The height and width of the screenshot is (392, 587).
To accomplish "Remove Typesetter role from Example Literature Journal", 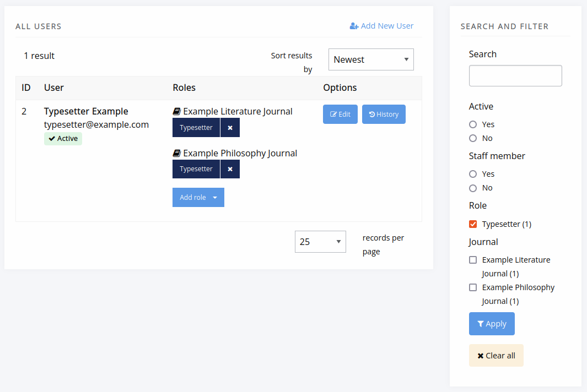I will 230,128.
